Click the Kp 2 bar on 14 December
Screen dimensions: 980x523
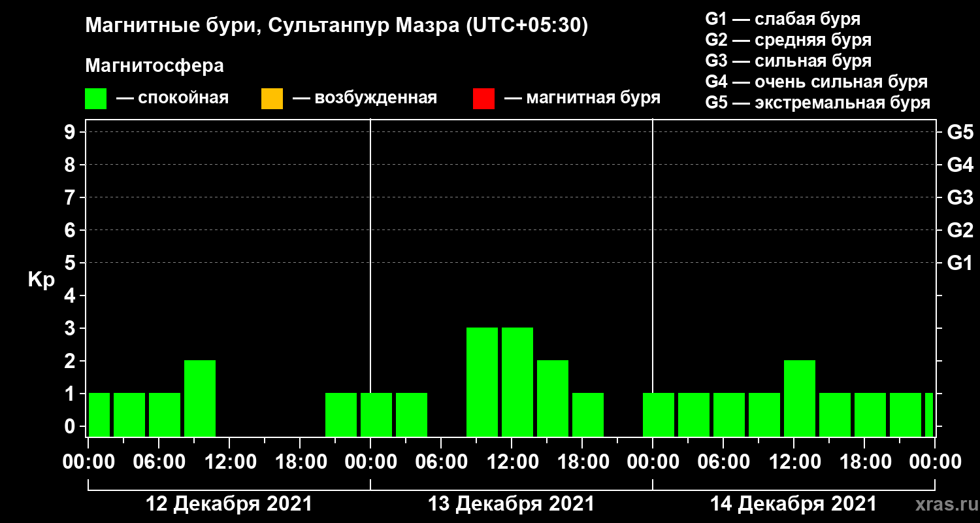point(800,398)
